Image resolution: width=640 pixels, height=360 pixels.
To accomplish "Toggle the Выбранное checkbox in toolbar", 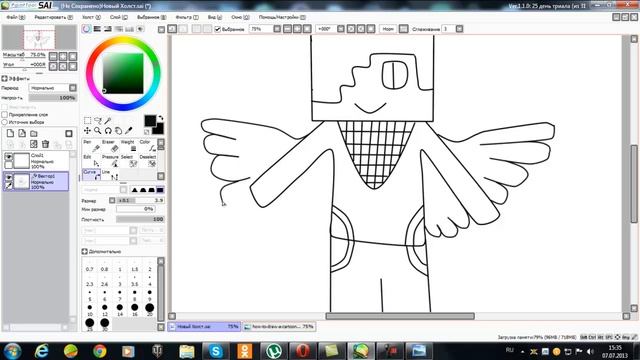I will tap(218, 29).
